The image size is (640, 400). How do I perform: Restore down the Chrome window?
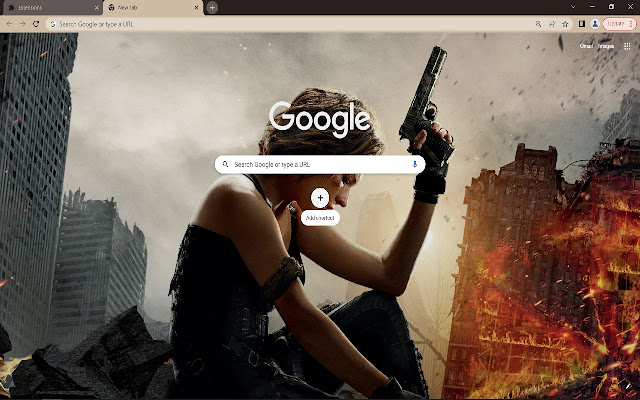pos(611,7)
